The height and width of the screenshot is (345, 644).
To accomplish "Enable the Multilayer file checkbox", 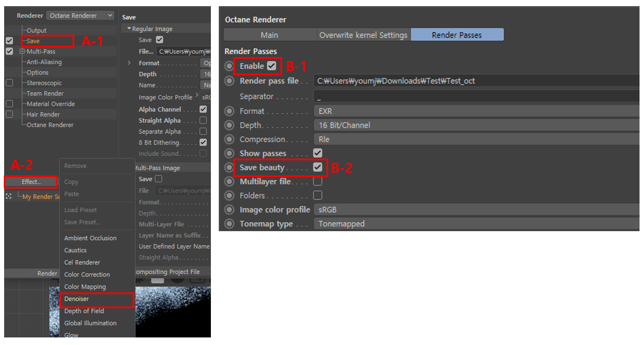I will point(318,181).
